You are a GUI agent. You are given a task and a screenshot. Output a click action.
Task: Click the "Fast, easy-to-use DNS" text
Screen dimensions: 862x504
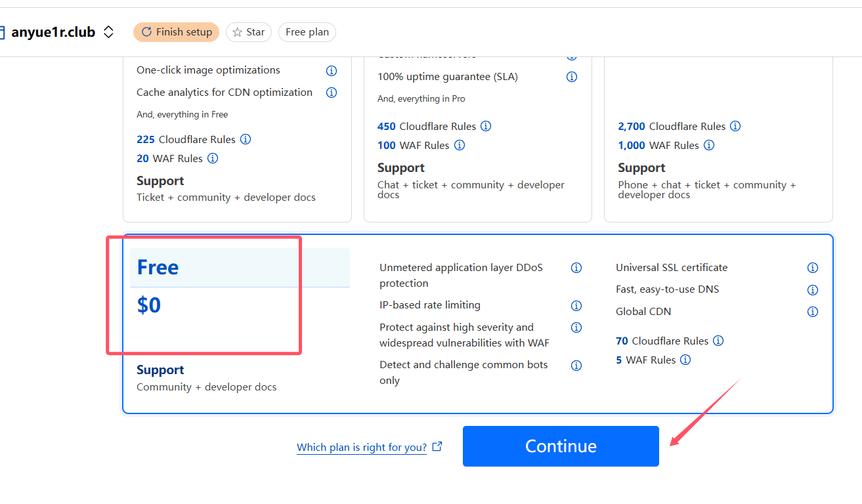[x=668, y=289]
